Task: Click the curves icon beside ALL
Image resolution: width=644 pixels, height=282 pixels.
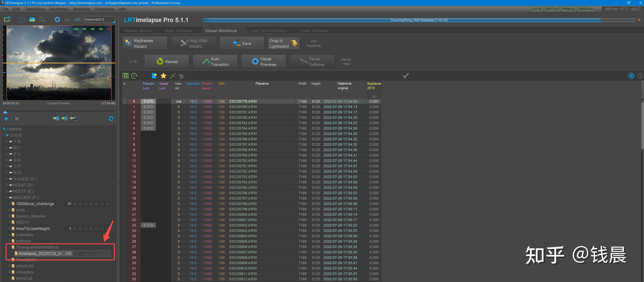Action: 77,20
